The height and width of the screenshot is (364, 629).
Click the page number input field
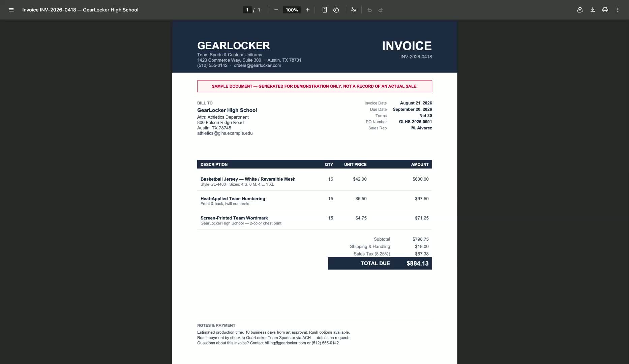click(x=247, y=10)
